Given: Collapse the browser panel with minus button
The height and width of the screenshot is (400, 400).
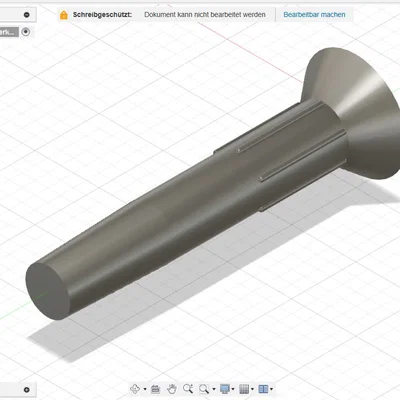Looking at the screenshot, I should 27,15.
